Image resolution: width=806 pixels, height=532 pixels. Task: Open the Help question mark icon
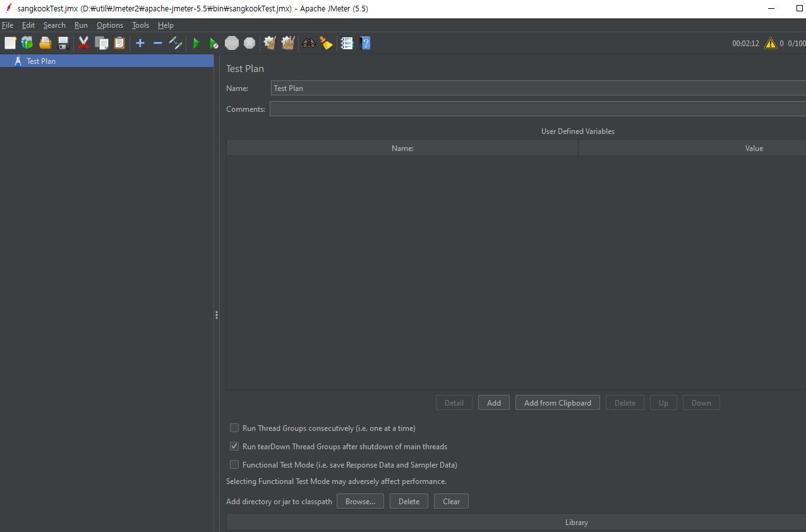click(x=365, y=43)
